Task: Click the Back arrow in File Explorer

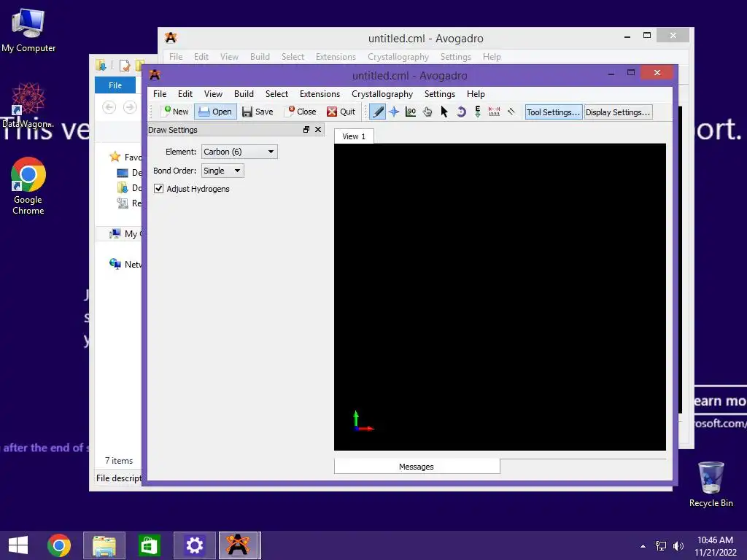Action: (109, 107)
